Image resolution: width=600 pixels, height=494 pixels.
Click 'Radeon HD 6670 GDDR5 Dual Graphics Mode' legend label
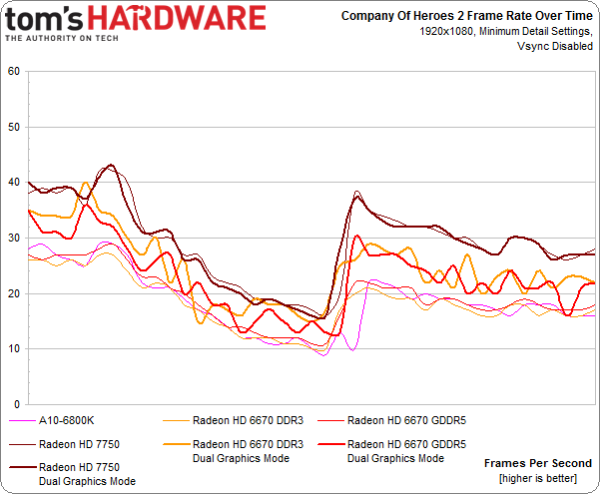pyautogui.click(x=407, y=451)
